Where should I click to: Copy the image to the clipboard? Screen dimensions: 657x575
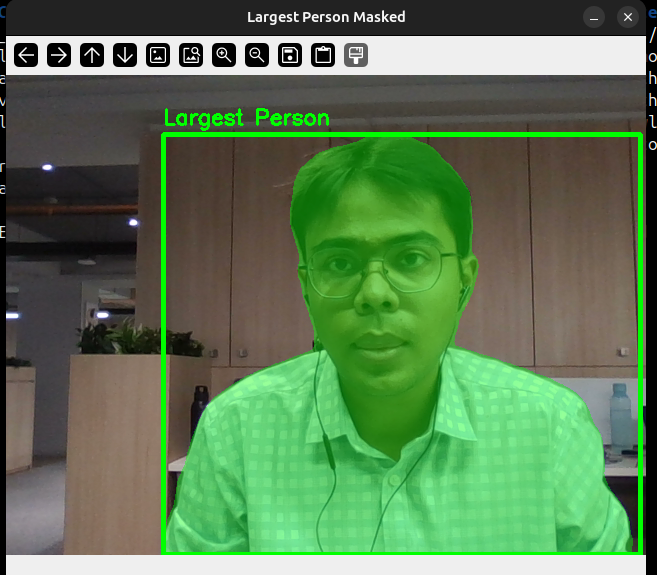[323, 55]
